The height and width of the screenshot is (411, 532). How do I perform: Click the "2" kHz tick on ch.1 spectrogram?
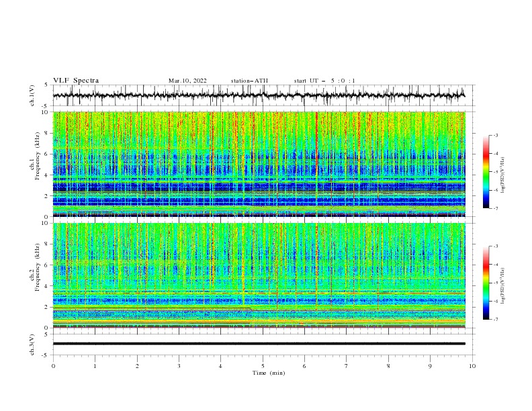[47, 196]
